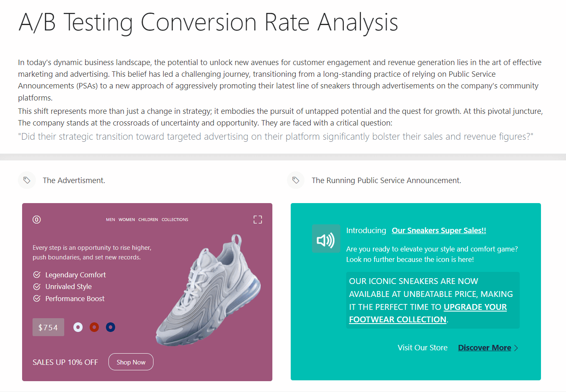Click the check icon beside Unrivaled Style
Screen dimensions: 566x392
tap(37, 286)
